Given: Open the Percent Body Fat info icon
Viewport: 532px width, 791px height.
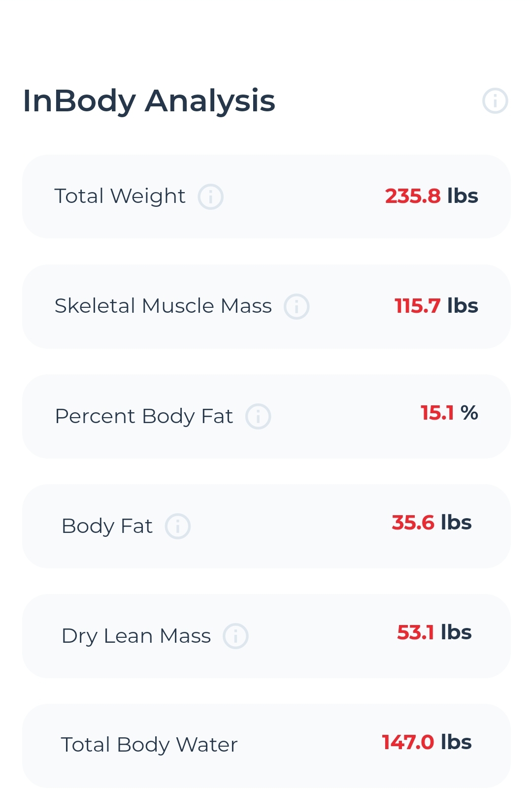Looking at the screenshot, I should click(x=258, y=416).
